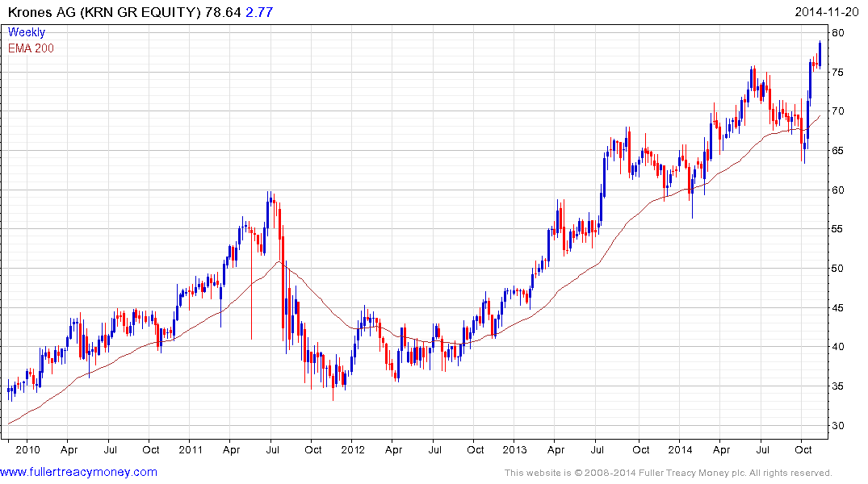Viewport: 868px width, 484px height.
Task: Open the www.fullertreacymoney.com link
Action: point(78,472)
